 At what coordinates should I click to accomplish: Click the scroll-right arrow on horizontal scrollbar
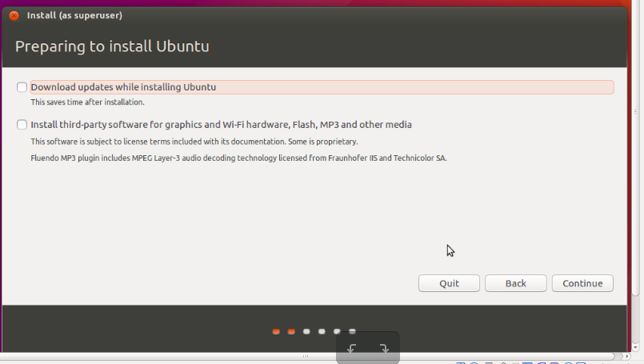pyautogui.click(x=626, y=356)
